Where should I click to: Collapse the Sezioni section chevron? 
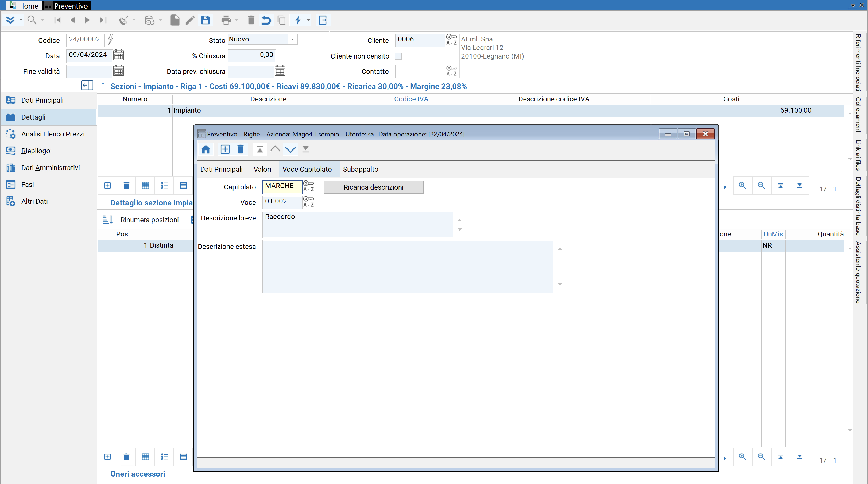click(x=103, y=84)
